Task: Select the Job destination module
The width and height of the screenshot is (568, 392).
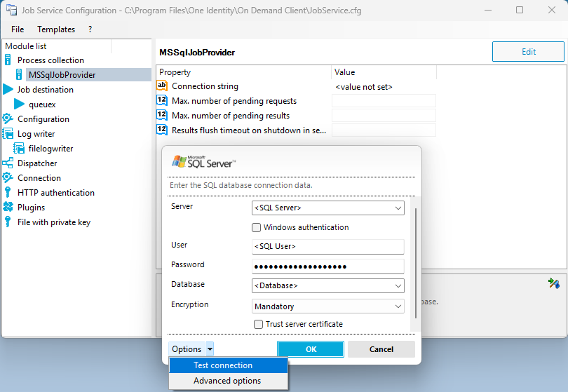Action: tap(46, 90)
